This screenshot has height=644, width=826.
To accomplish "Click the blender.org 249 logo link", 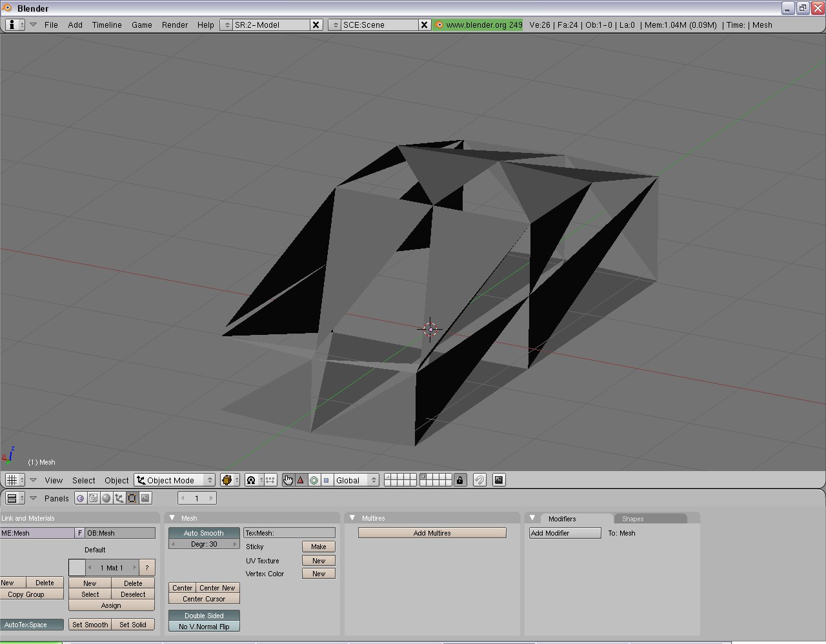I will [x=478, y=25].
